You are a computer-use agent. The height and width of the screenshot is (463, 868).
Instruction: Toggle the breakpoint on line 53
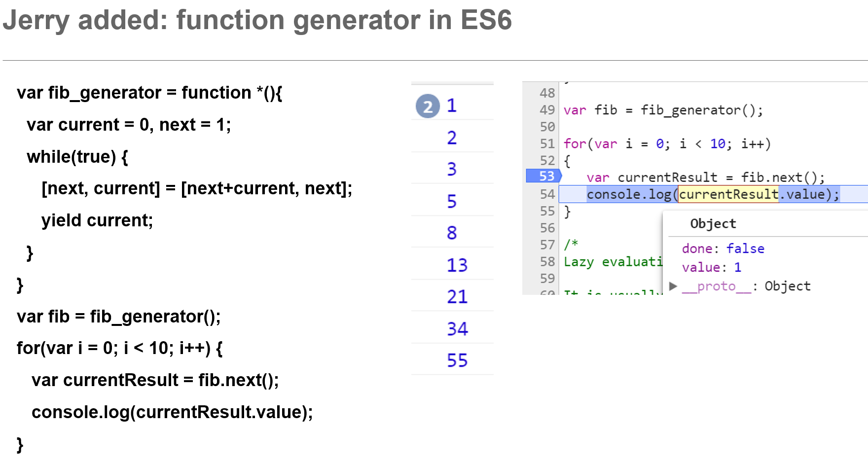(544, 176)
